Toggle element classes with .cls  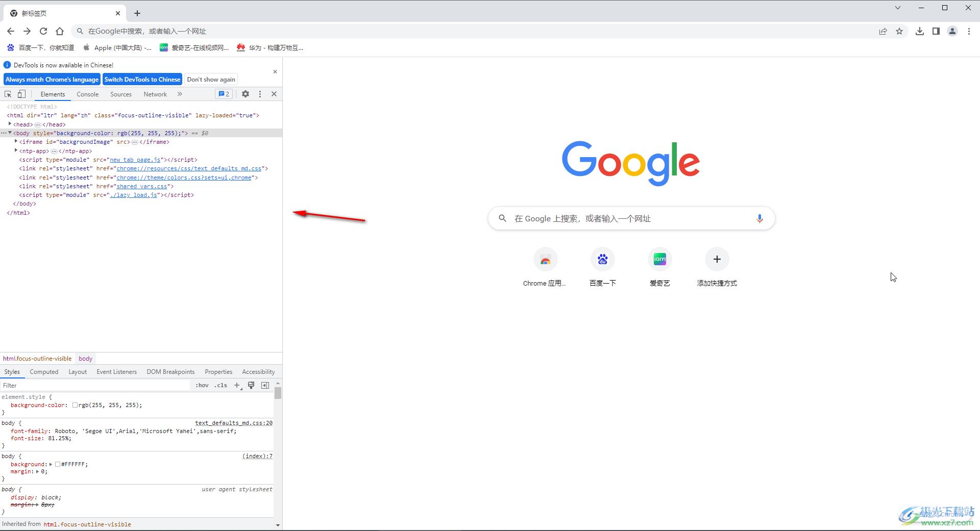221,385
